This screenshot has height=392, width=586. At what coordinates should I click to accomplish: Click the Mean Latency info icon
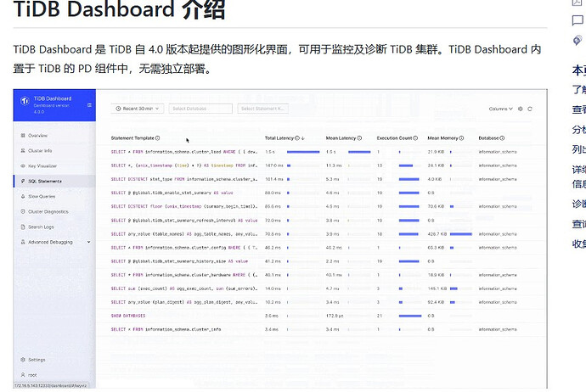(359, 138)
